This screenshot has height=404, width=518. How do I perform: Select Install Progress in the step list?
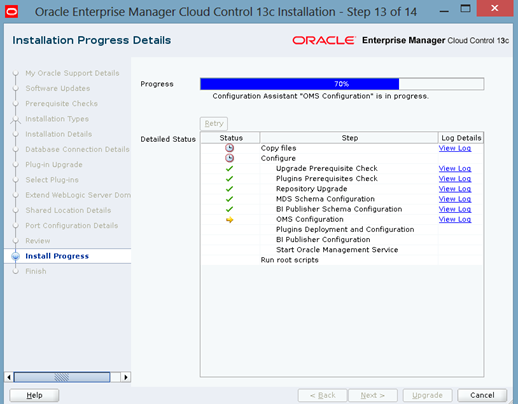pyautogui.click(x=57, y=256)
